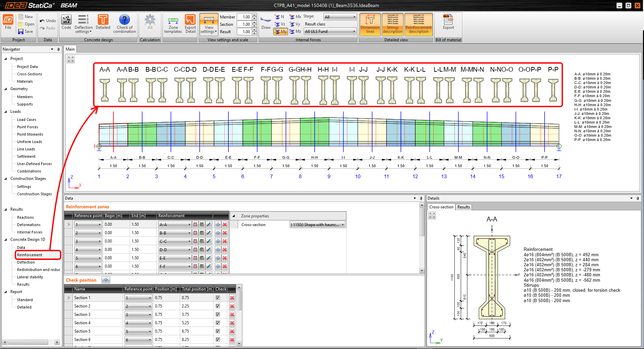Toggle Dimension lines in Detailed view
The image size is (644, 349).
(370, 24)
